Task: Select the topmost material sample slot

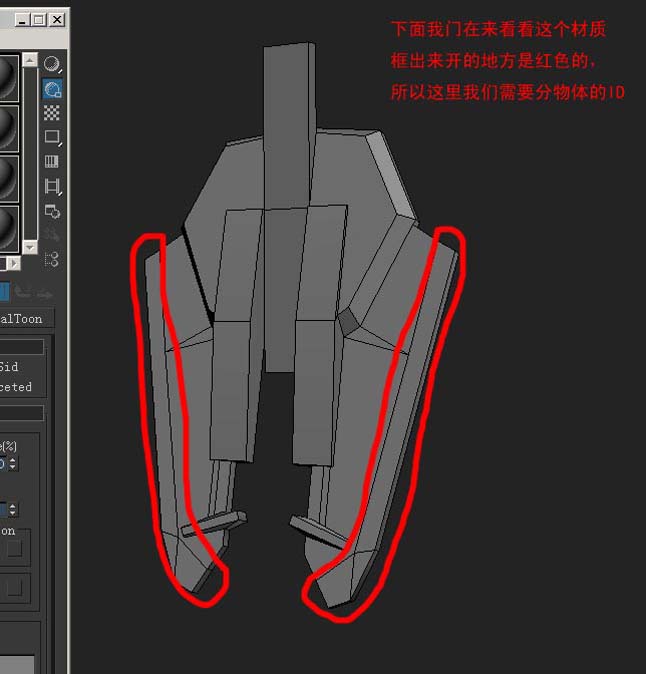Action: click(8, 78)
